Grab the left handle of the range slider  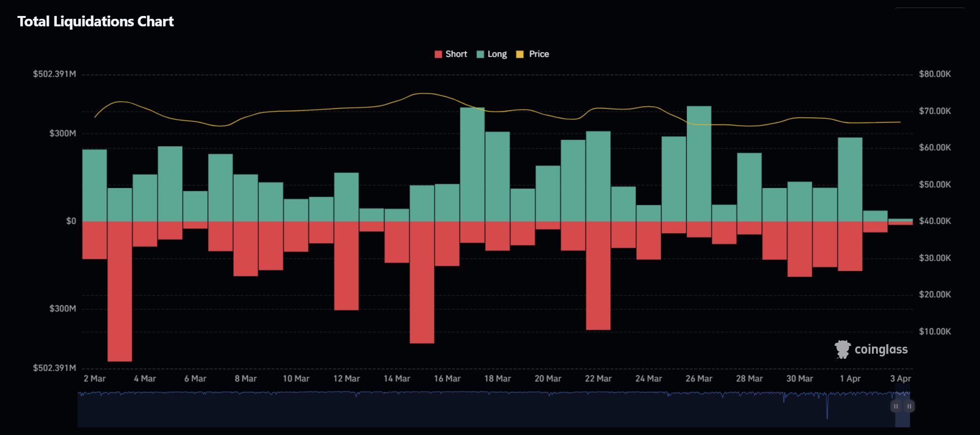896,406
